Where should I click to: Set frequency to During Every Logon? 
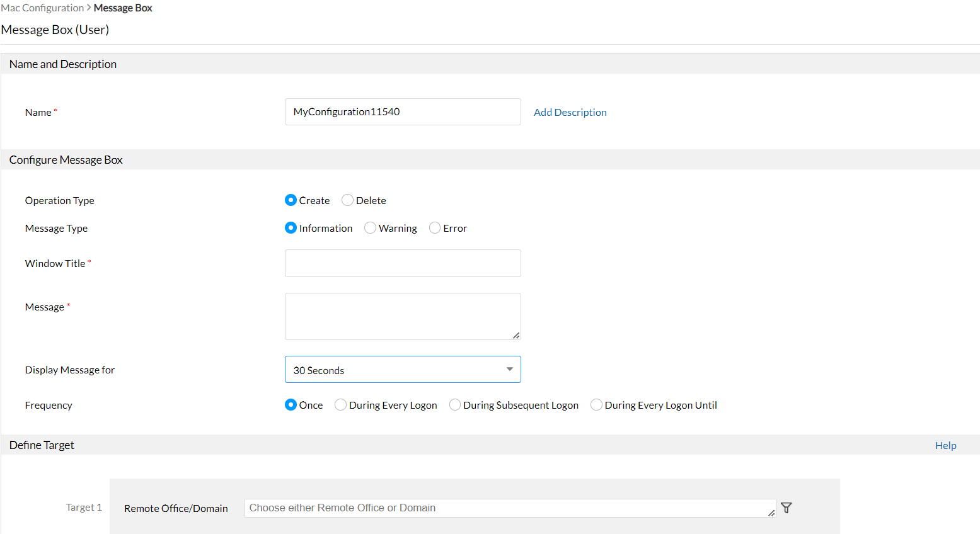click(x=340, y=405)
